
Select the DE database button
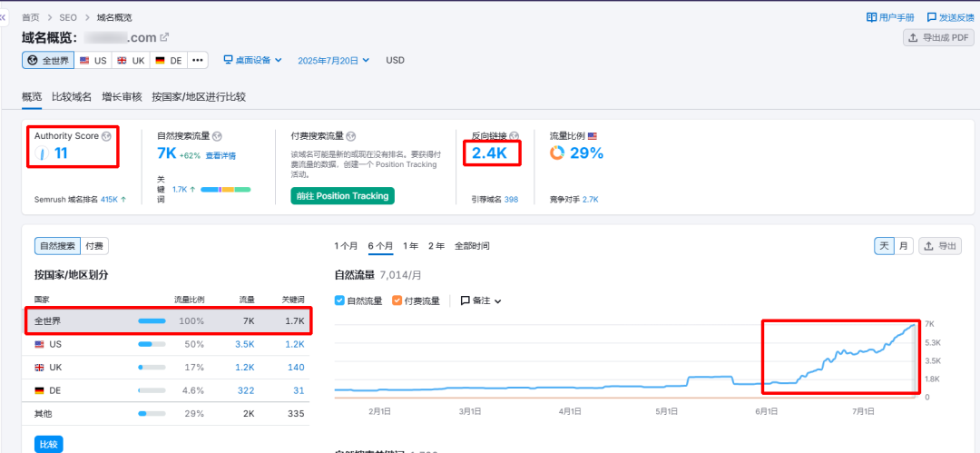click(168, 61)
